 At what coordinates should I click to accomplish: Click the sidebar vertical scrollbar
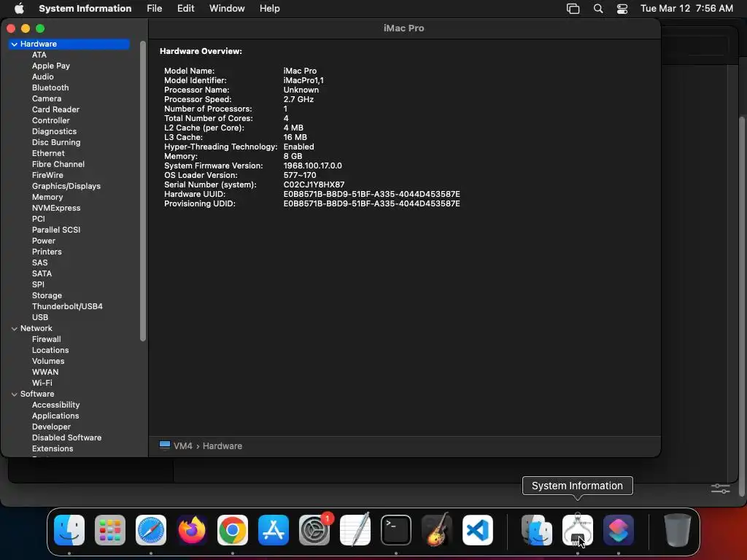click(142, 191)
